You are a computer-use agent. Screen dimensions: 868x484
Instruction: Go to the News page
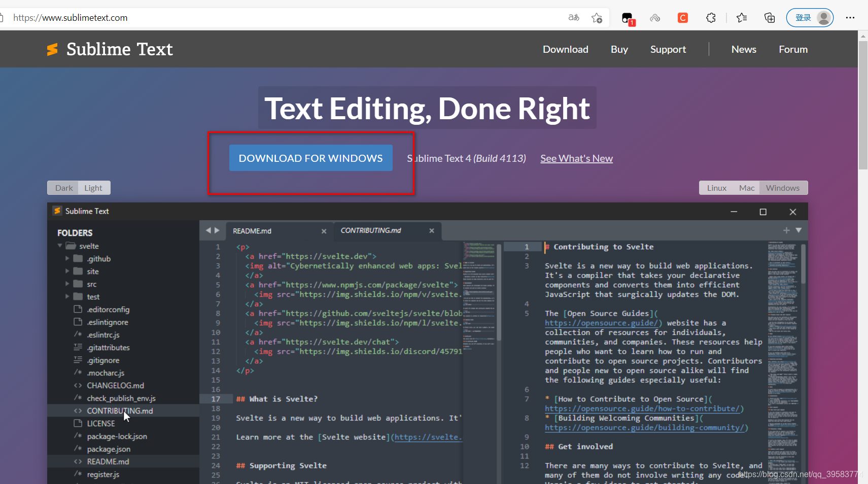click(x=744, y=49)
